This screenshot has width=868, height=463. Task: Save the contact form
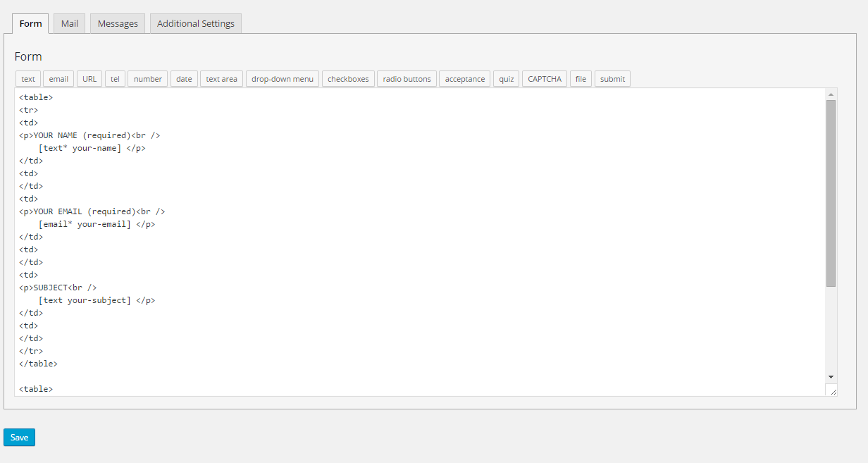(x=18, y=437)
